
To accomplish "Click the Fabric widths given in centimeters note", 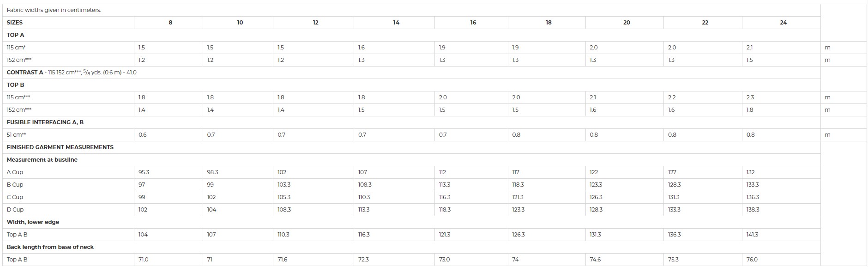I will [54, 10].
